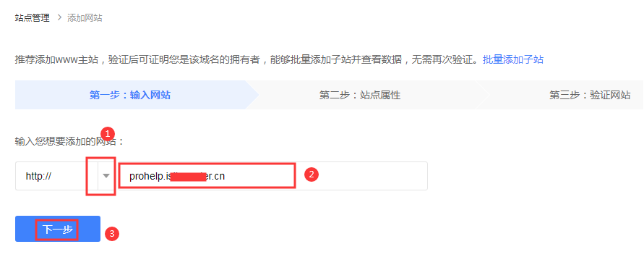Screen dimensions: 644x265
Task: Select the http:// protocol combo box
Action: 65,176
